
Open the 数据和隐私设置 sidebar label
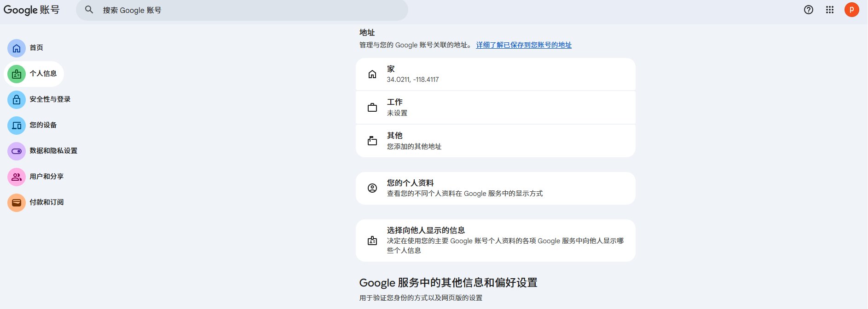[53, 151]
